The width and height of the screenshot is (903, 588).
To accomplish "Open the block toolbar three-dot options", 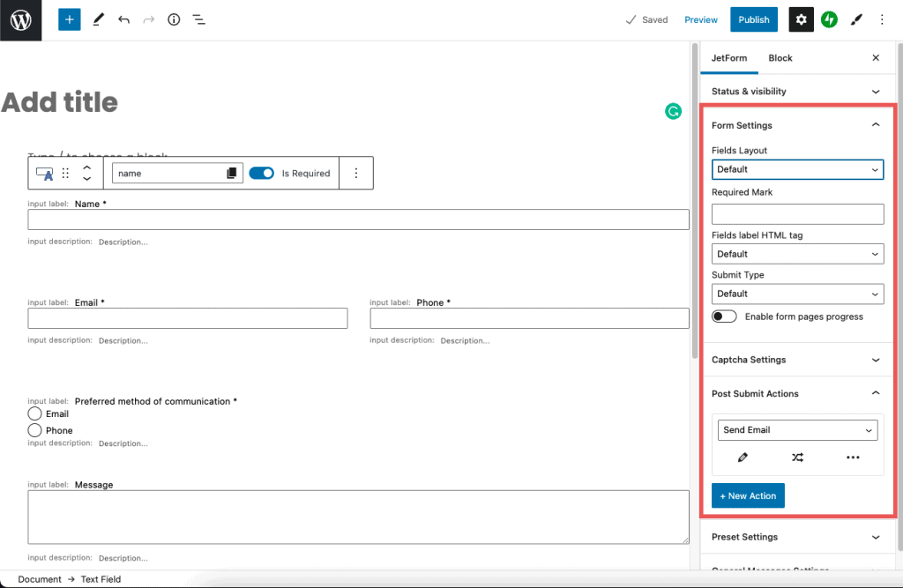I will [356, 174].
